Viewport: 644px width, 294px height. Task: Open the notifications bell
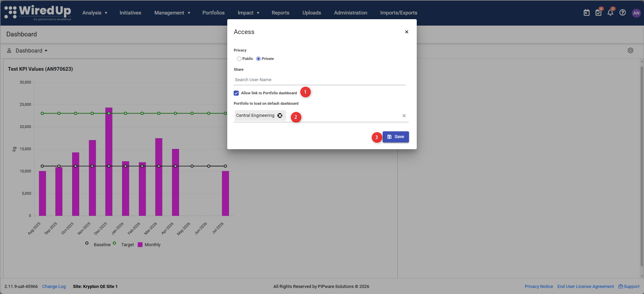(x=610, y=13)
